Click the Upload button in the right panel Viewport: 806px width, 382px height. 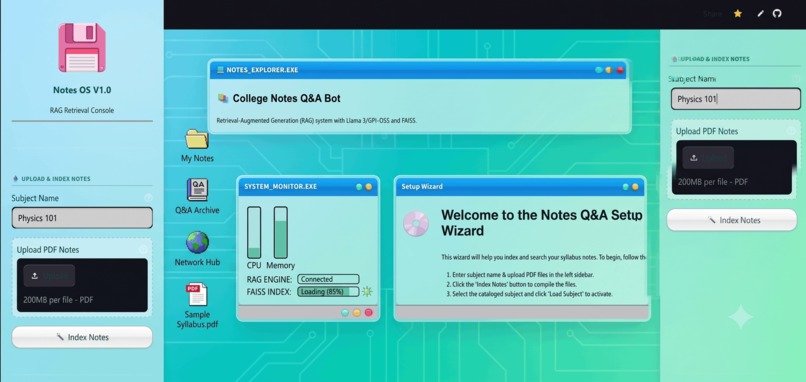coord(708,157)
